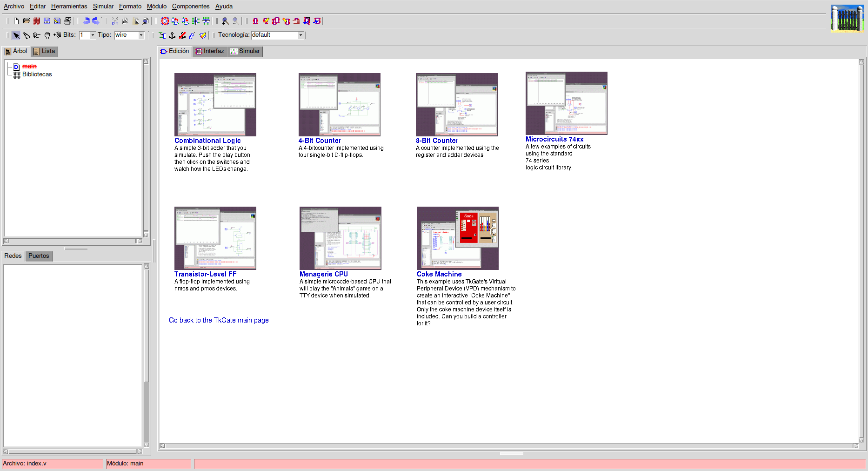Open the Herramientas menu
Image resolution: width=868 pixels, height=471 pixels.
point(69,7)
